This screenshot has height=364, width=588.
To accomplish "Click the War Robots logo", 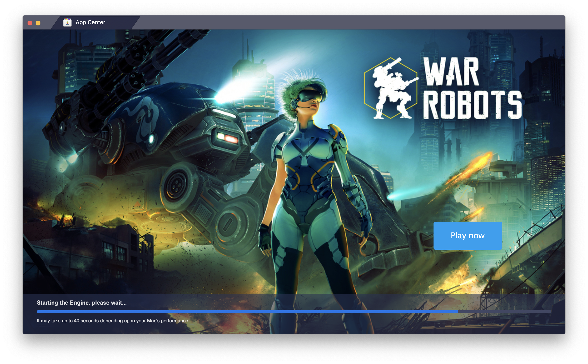I will coord(443,88).
